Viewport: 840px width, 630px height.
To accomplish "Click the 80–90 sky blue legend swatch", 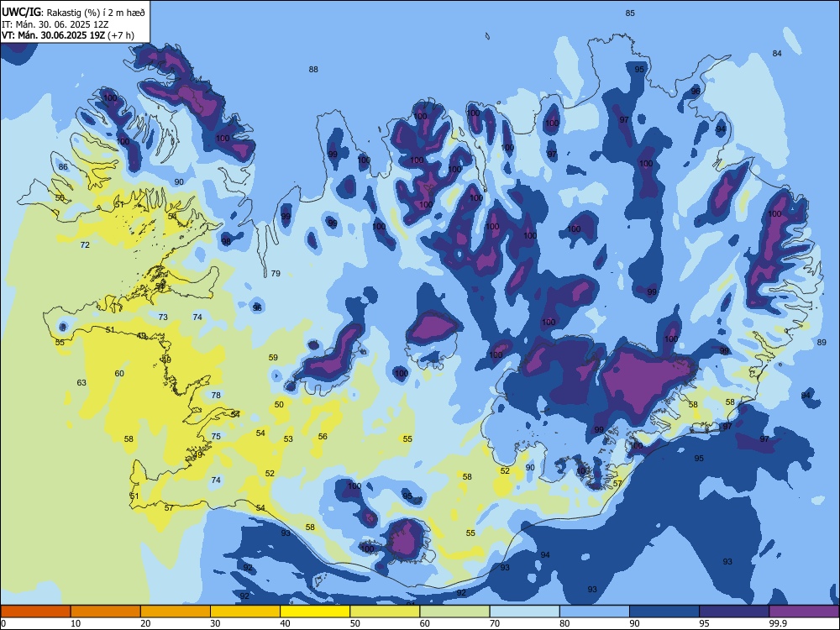I will pyautogui.click(x=594, y=612).
